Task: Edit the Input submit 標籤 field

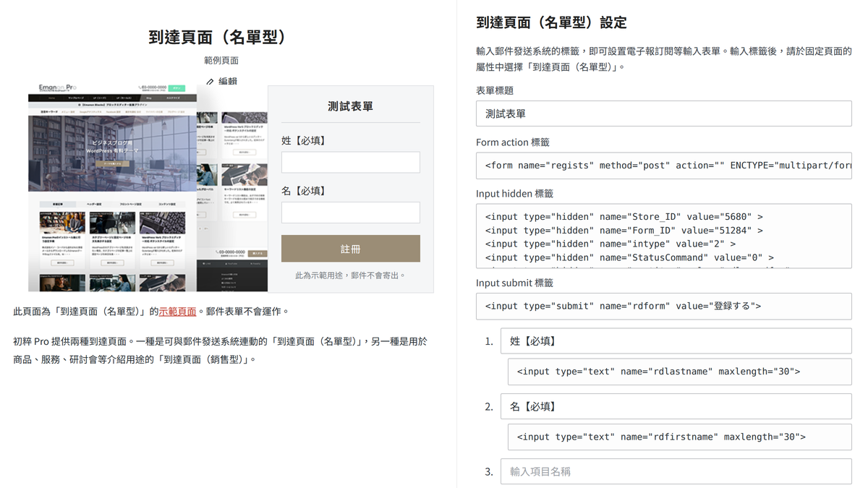Action: click(663, 306)
